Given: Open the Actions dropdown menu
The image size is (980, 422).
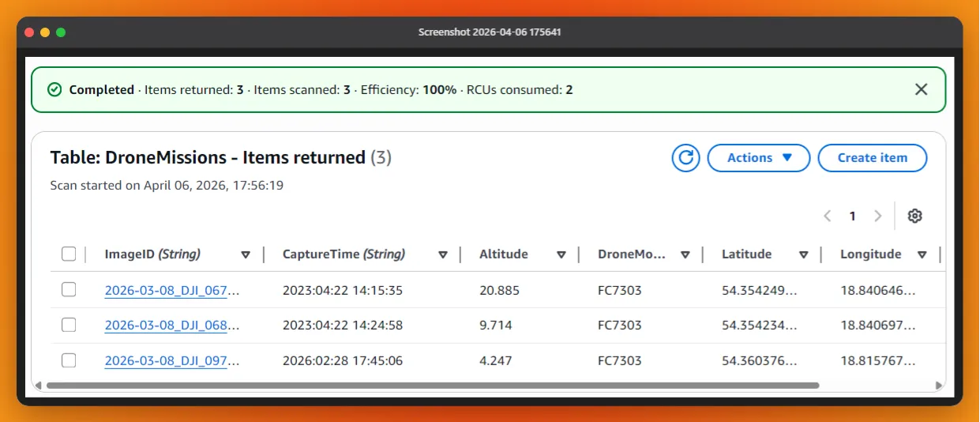Looking at the screenshot, I should click(758, 158).
